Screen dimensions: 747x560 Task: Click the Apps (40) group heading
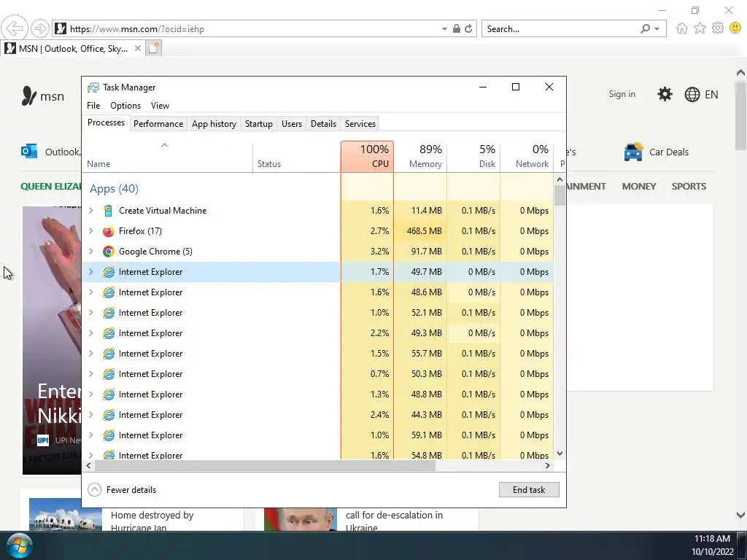coord(114,189)
